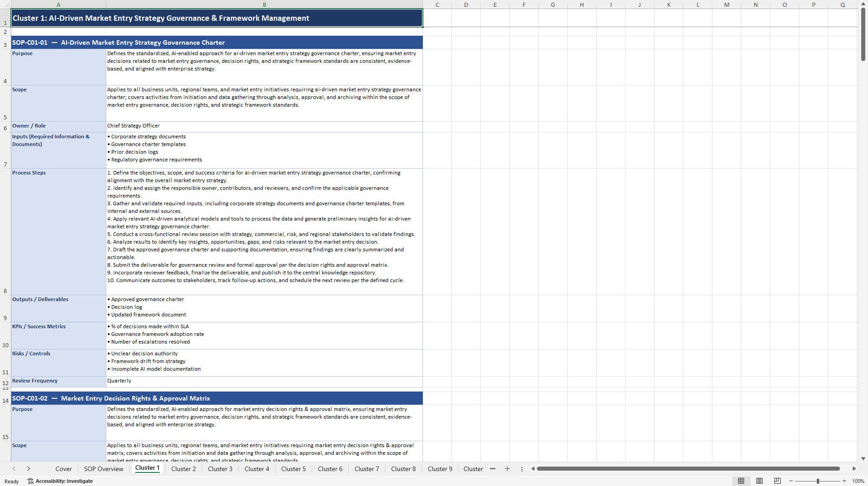Switch to Page Layout view

759,481
